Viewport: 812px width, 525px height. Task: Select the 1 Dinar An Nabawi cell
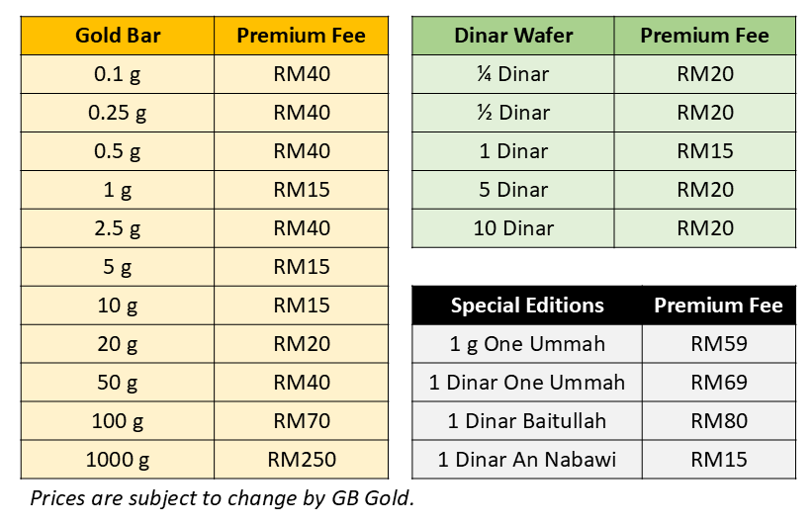[x=527, y=460]
